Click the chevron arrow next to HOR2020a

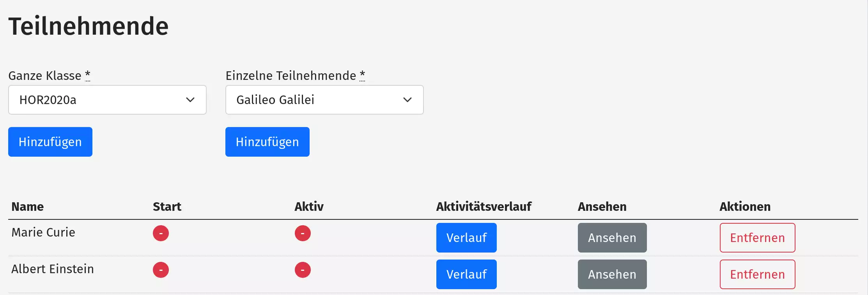point(190,100)
